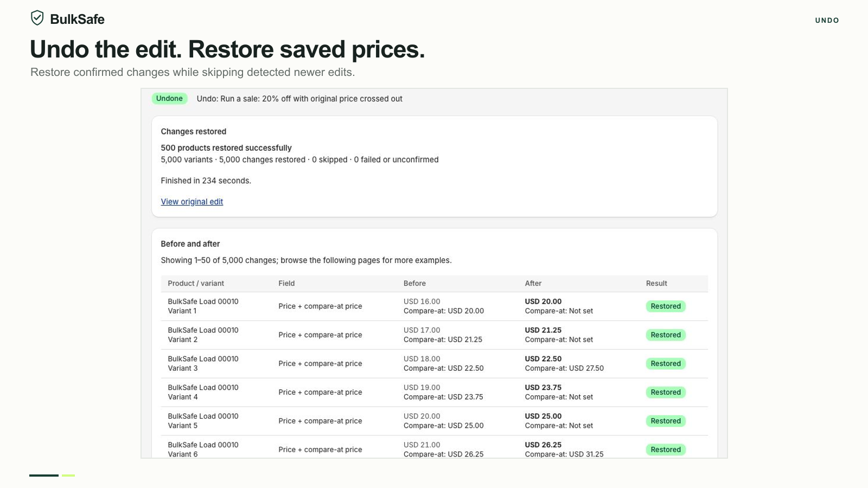Image resolution: width=868 pixels, height=488 pixels.
Task: Click the Showing 1–50 of 5,000 changes text
Action: point(306,260)
